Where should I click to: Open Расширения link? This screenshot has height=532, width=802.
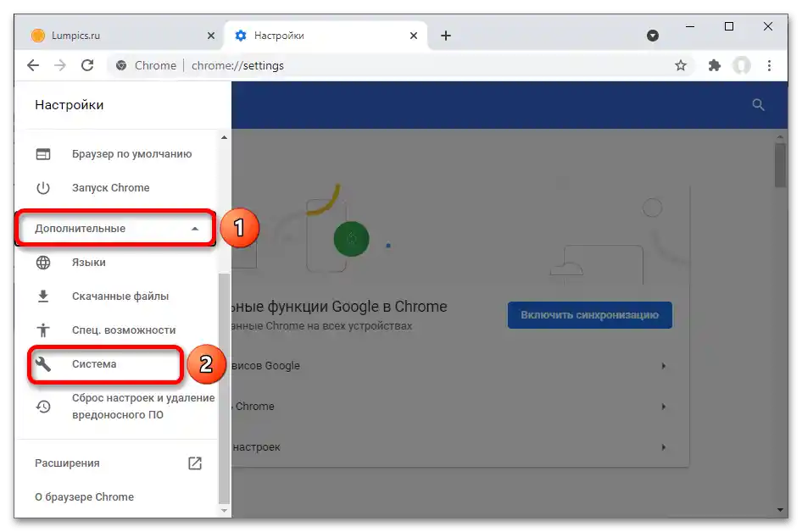[117, 463]
